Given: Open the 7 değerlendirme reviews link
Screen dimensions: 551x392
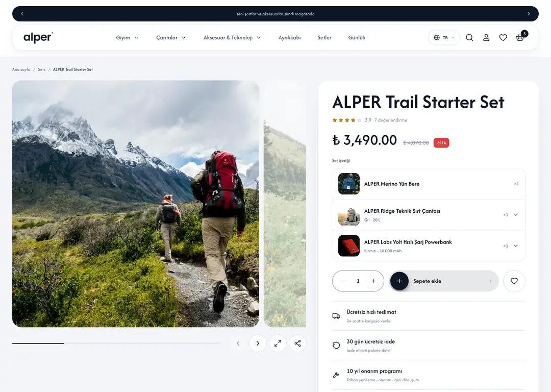Looking at the screenshot, I should [390, 120].
